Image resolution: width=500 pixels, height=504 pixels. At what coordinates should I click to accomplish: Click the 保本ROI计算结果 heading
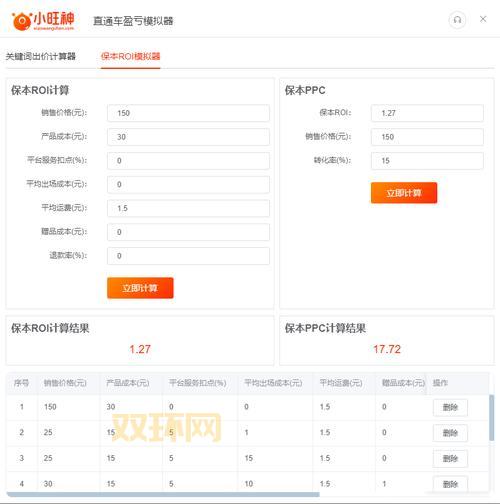(50, 328)
